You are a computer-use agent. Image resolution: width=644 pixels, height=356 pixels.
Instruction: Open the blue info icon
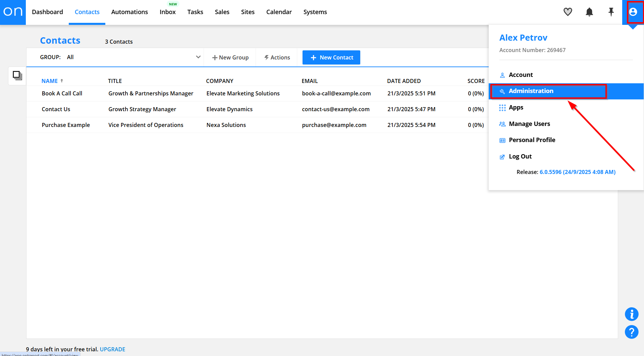tap(631, 314)
